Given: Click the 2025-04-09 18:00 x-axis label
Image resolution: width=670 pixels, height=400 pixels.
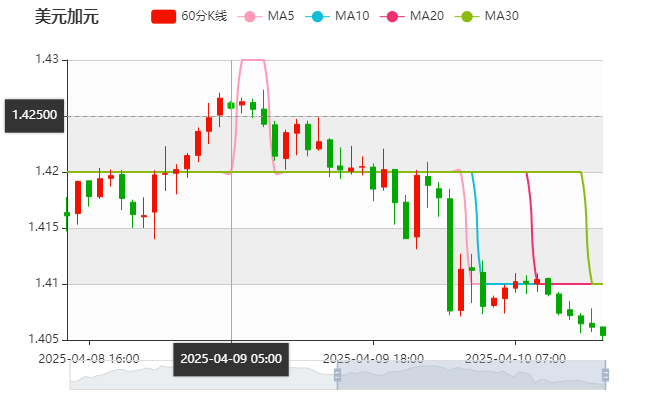Looking at the screenshot, I should 373,359.
